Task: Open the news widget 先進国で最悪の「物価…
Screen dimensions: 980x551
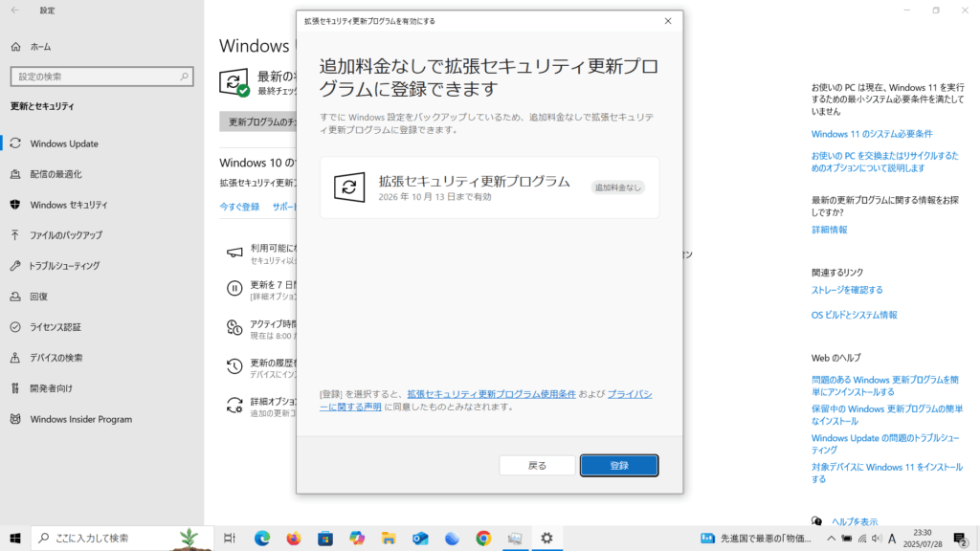Action: (x=756, y=538)
